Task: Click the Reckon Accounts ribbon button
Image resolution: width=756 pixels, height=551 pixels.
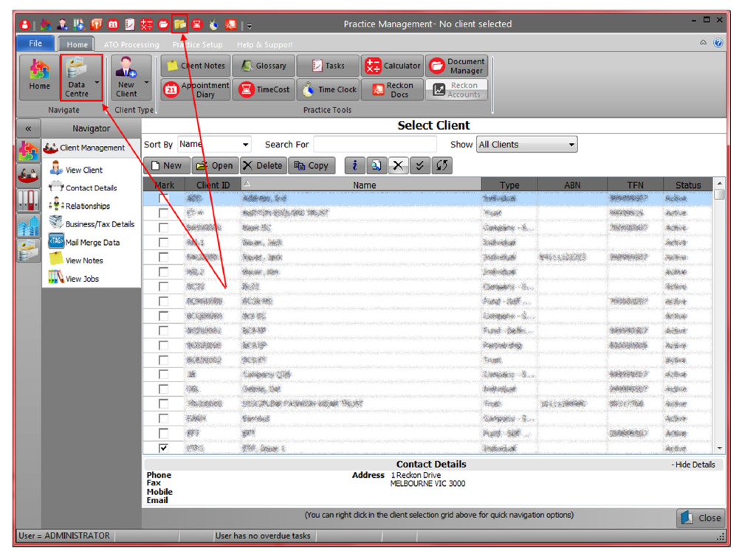Action: point(456,89)
